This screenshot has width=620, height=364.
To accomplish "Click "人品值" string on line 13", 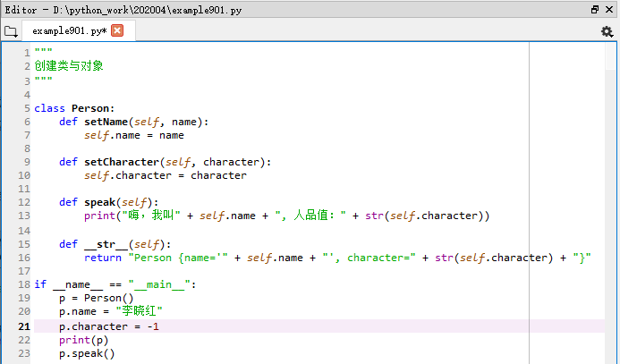I will point(310,216).
